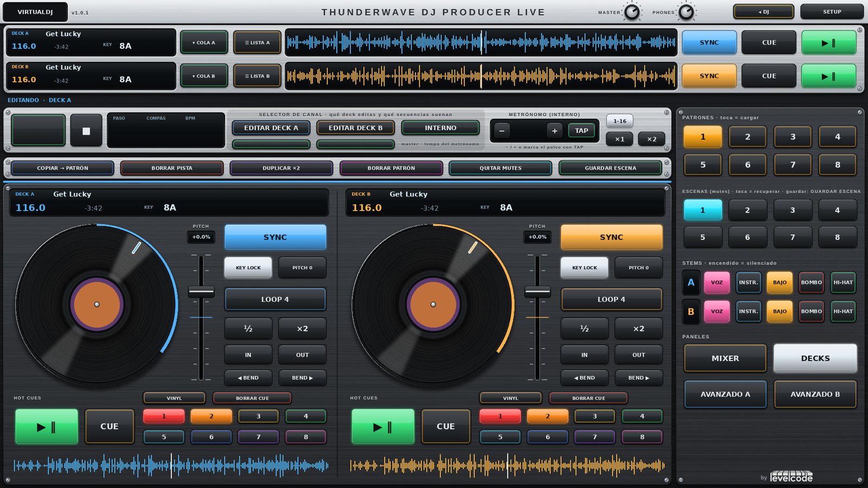This screenshot has height=488, width=868.
Task: Toggle VINYL mode on Deck A
Action: (174, 399)
